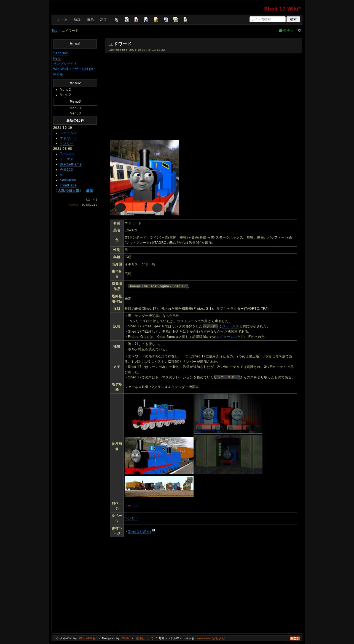
Task: Open Help link in sidebar
Action: click(57, 58)
